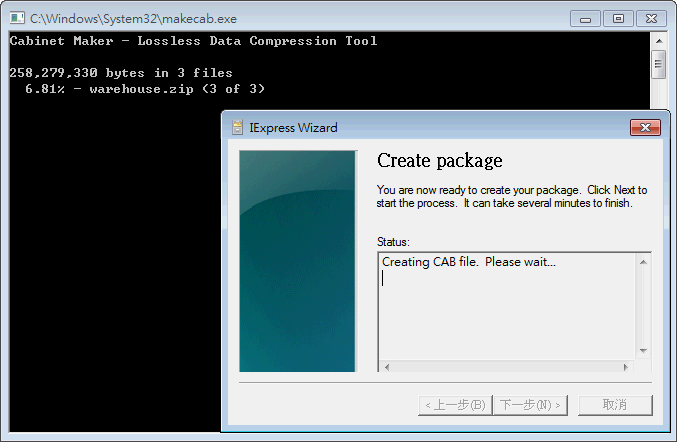Click the console vertical scrollbar thumb
This screenshot has width=677, height=442.
coord(658,64)
